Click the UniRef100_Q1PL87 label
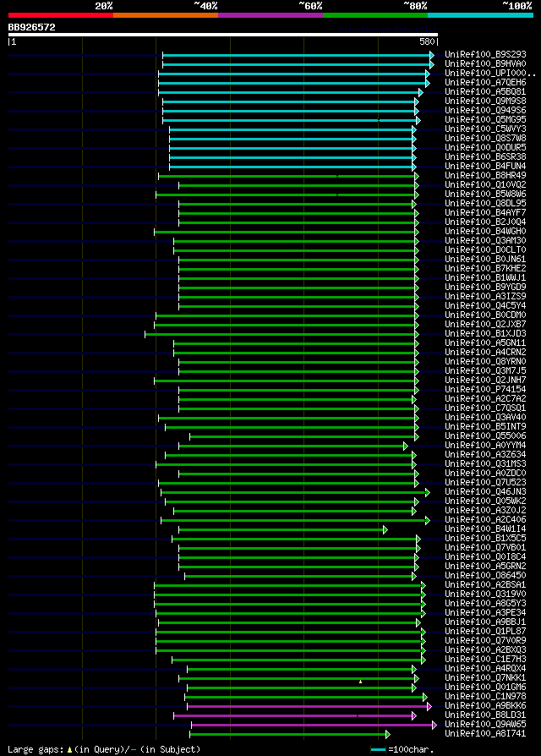 (485, 631)
